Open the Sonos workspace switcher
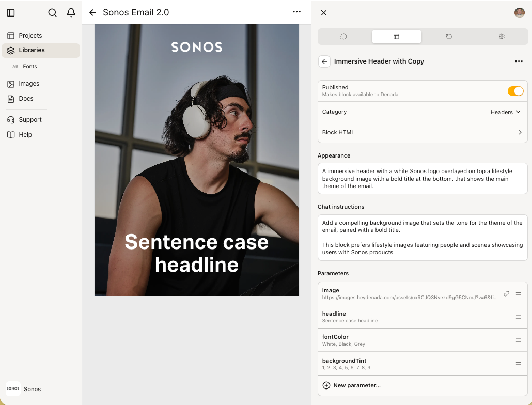 23,388
